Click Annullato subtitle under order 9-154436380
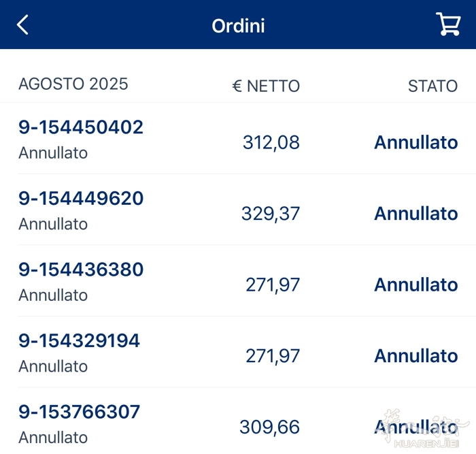 pyautogui.click(x=53, y=295)
